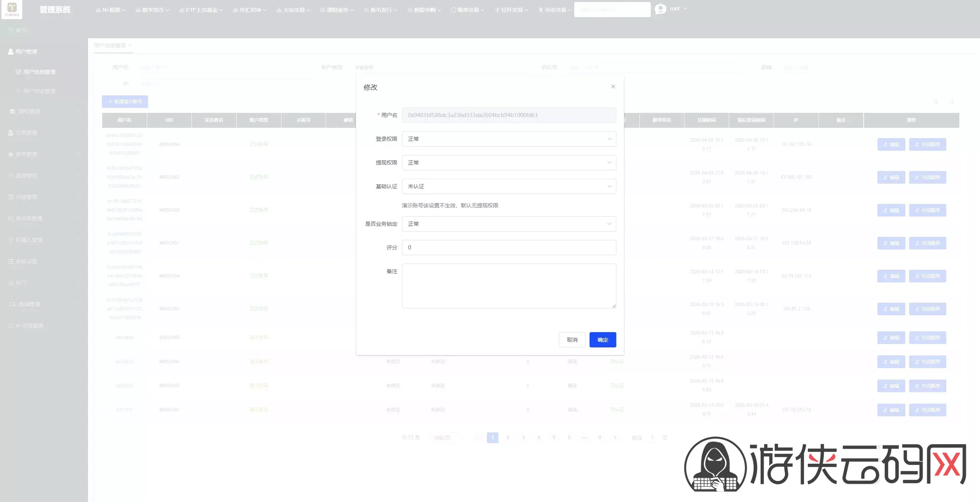Close the 修改 dialog with the X icon

click(613, 86)
